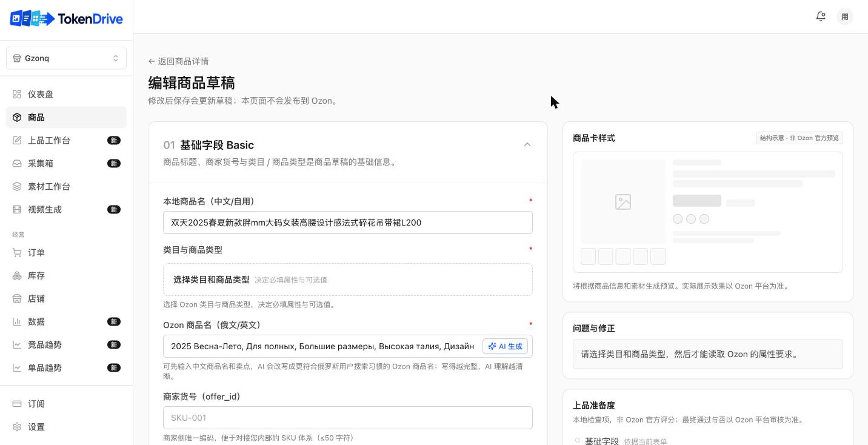Click the 商家货号 SKU-001 input field
Viewport: 868px width, 445px height.
pyautogui.click(x=348, y=418)
